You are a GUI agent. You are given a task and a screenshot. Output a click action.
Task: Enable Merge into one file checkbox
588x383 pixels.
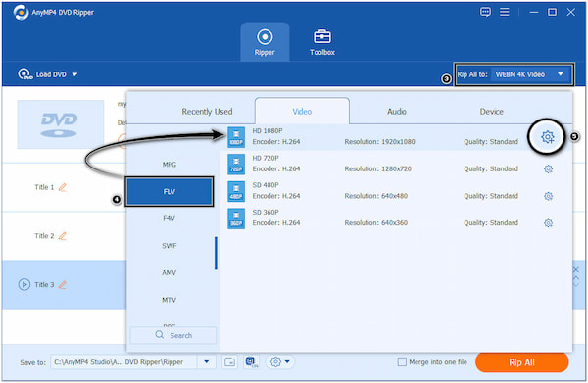point(402,362)
